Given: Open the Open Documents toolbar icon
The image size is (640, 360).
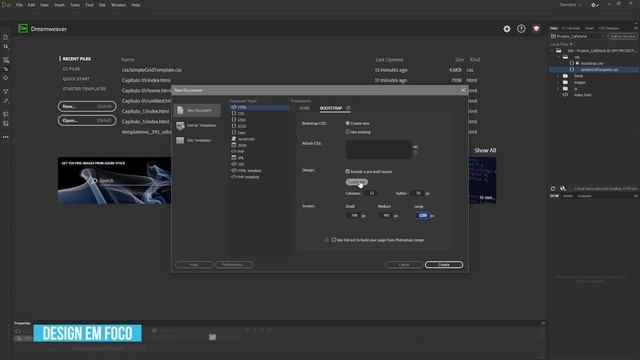Looking at the screenshot, I should point(6,38).
